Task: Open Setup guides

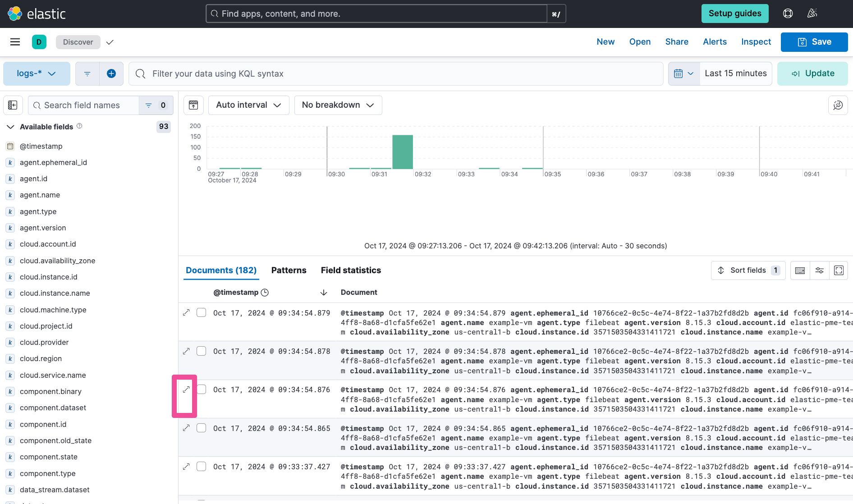Action: point(735,14)
